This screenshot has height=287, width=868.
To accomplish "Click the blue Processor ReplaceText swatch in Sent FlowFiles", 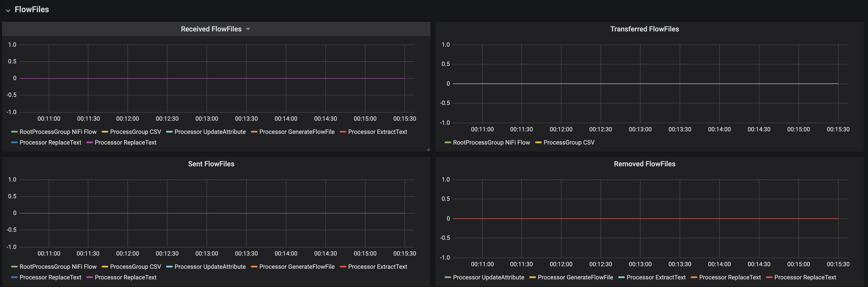I will tap(14, 278).
